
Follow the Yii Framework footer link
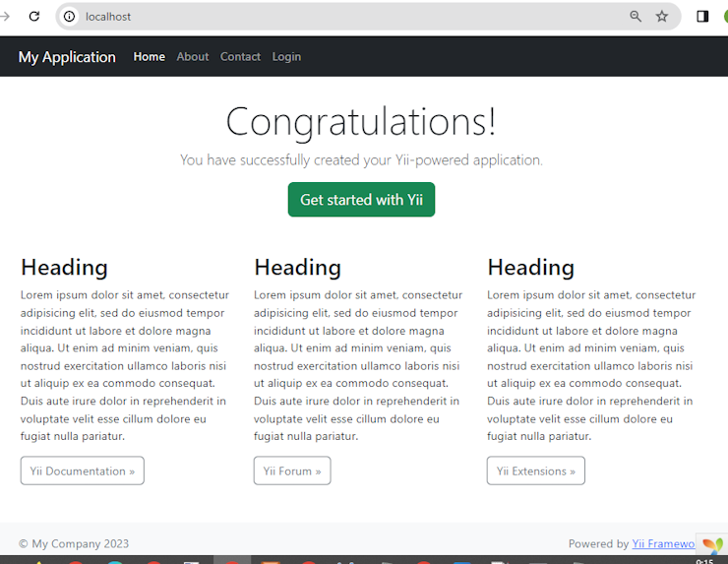click(663, 543)
